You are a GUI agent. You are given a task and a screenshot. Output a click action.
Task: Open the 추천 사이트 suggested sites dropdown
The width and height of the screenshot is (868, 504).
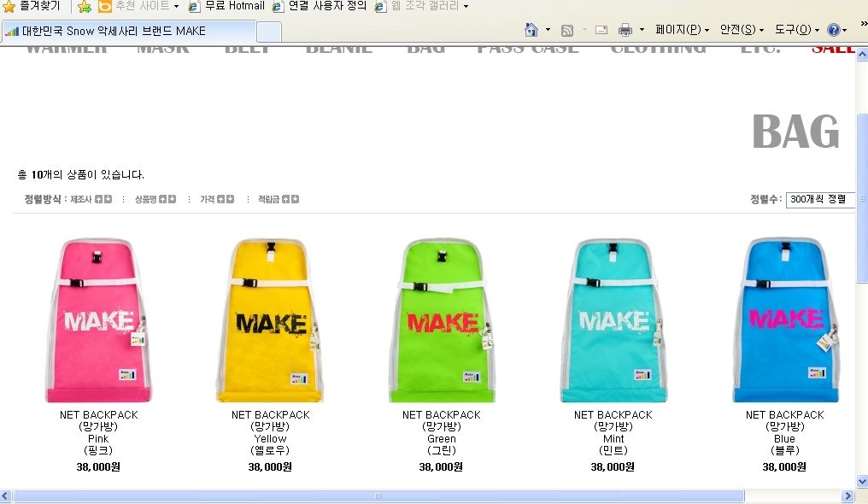coord(138,6)
